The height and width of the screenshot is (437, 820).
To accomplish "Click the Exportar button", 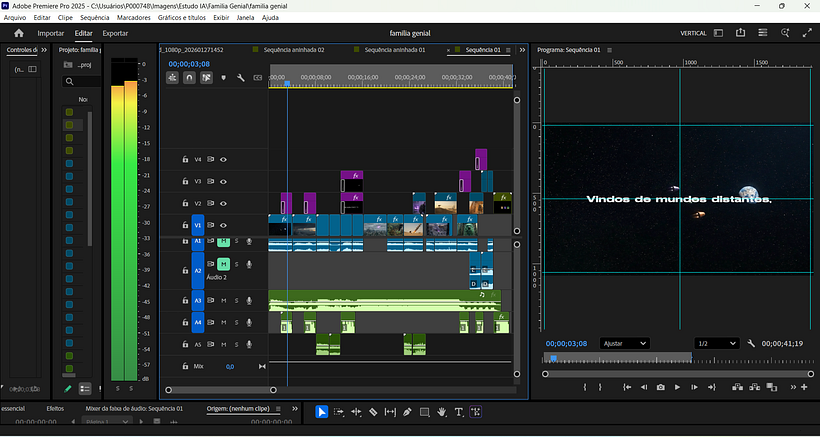I will (115, 33).
